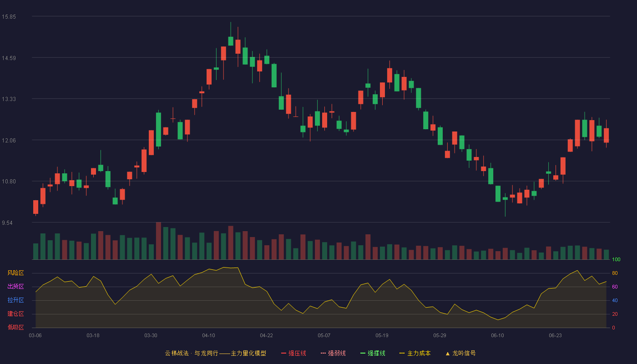
Task: Toggle the 龙吟信号 legend item
Action: point(460,353)
